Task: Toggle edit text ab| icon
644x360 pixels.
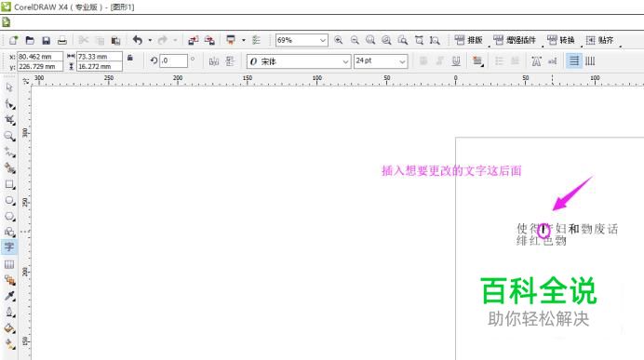Action: (553, 61)
